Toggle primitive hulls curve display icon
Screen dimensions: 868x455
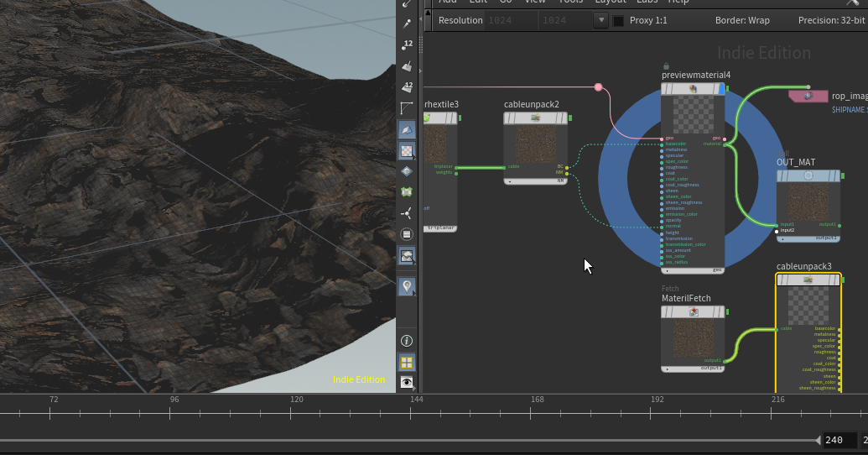(407, 108)
